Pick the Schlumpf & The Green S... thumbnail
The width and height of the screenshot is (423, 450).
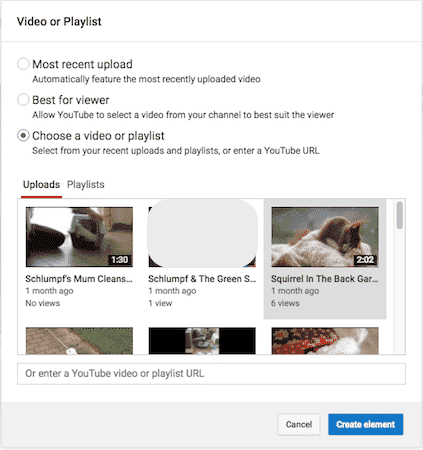coord(202,237)
